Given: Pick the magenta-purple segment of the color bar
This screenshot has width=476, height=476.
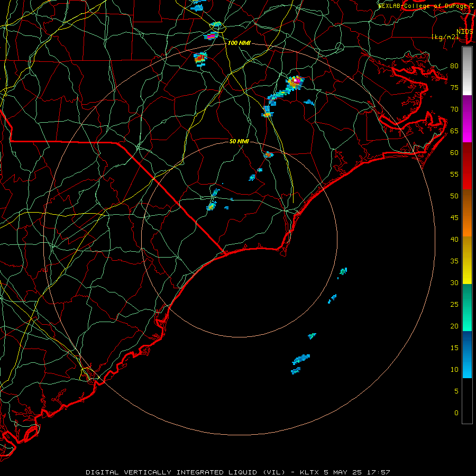Looking at the screenshot, I should [467, 118].
